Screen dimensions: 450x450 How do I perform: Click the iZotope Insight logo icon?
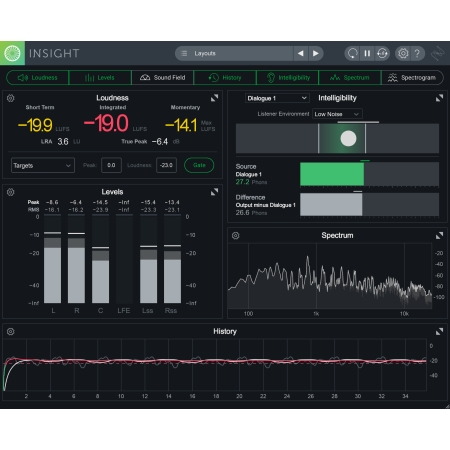[12, 53]
